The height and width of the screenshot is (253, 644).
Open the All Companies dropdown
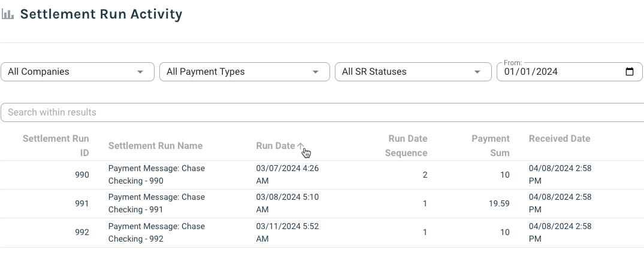pos(77,72)
